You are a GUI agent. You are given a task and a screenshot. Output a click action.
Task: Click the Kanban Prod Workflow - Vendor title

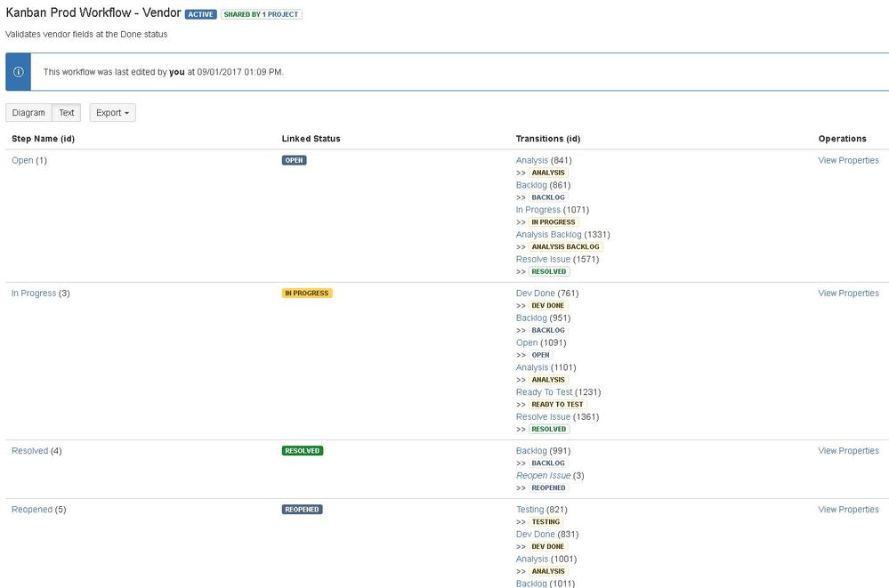coord(93,12)
